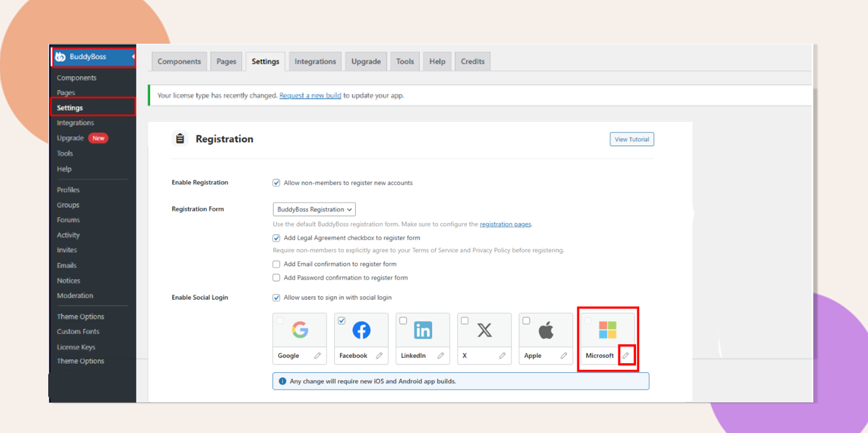The image size is (868, 433).
Task: Open the registration pages link
Action: tap(506, 224)
